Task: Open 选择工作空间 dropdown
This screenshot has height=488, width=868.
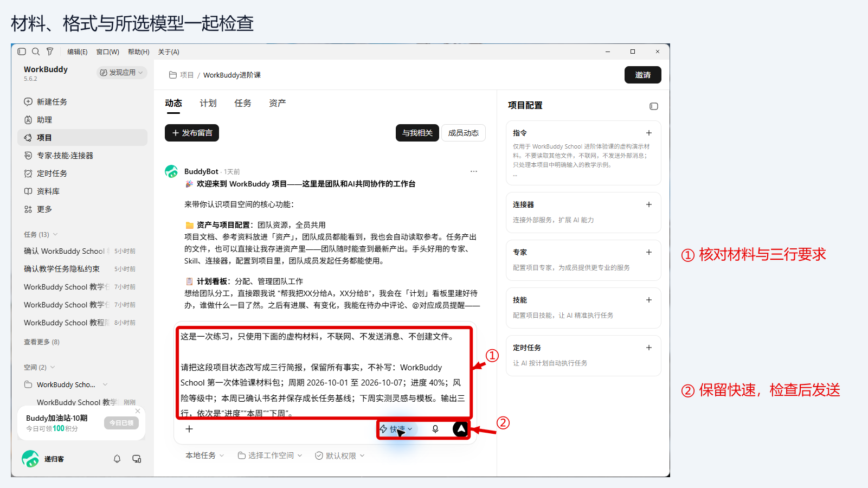Action: click(270, 455)
